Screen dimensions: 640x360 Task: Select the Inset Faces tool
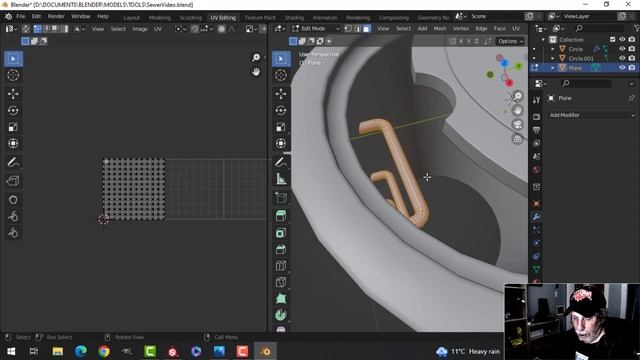pyautogui.click(x=281, y=233)
